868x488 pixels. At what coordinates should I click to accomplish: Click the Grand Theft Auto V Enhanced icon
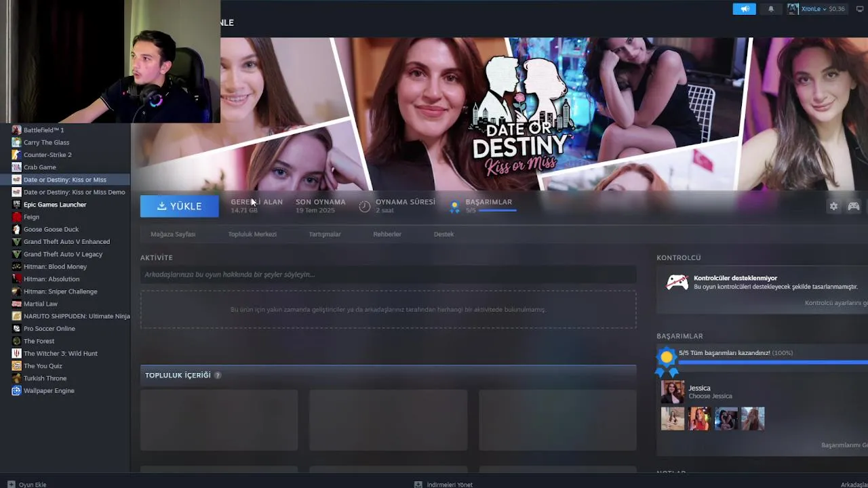point(17,242)
